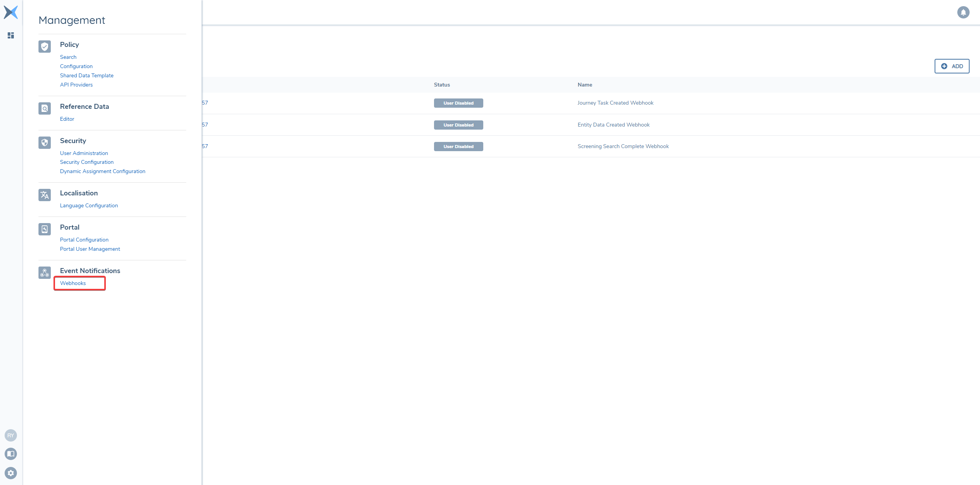
Task: Open Language Configuration under Localisation
Action: (89, 205)
